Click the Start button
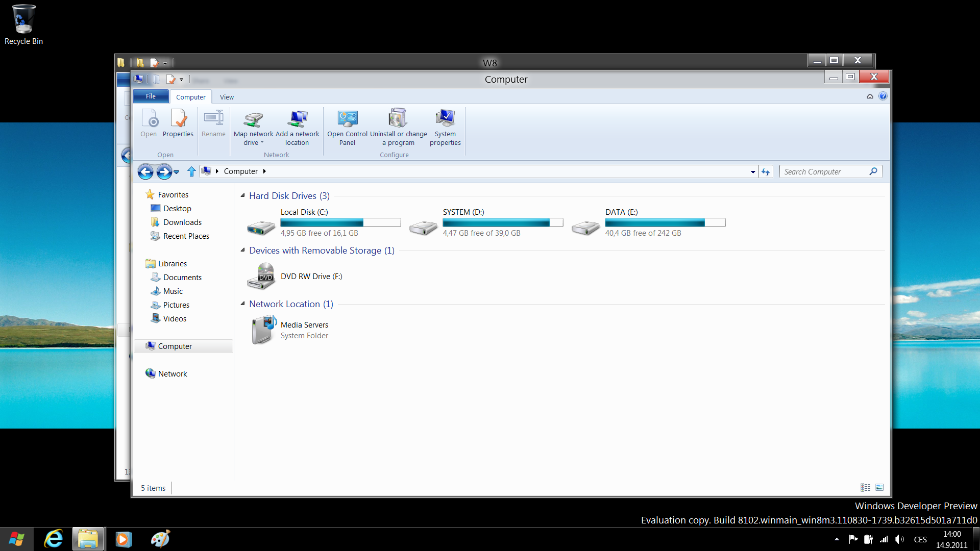Viewport: 980px width, 551px height. [x=16, y=539]
